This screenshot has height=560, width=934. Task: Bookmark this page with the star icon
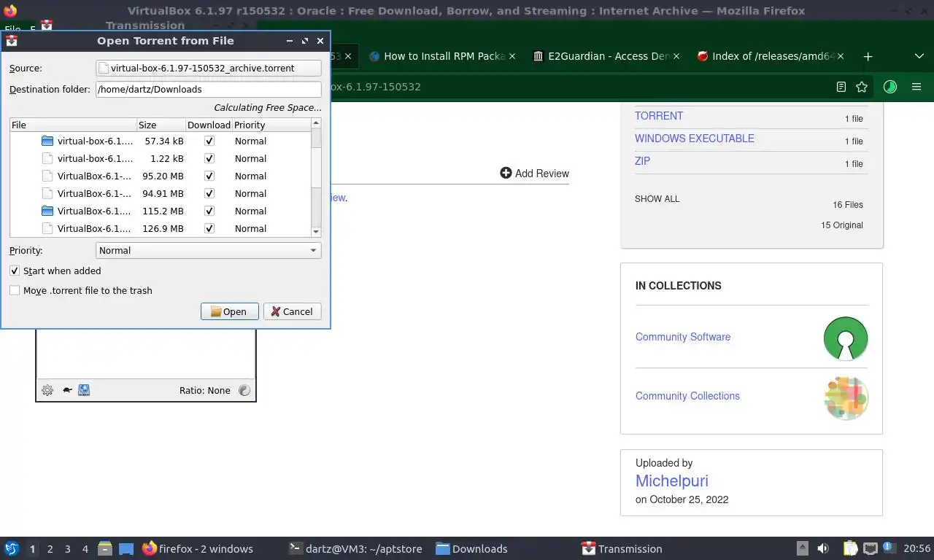(862, 87)
